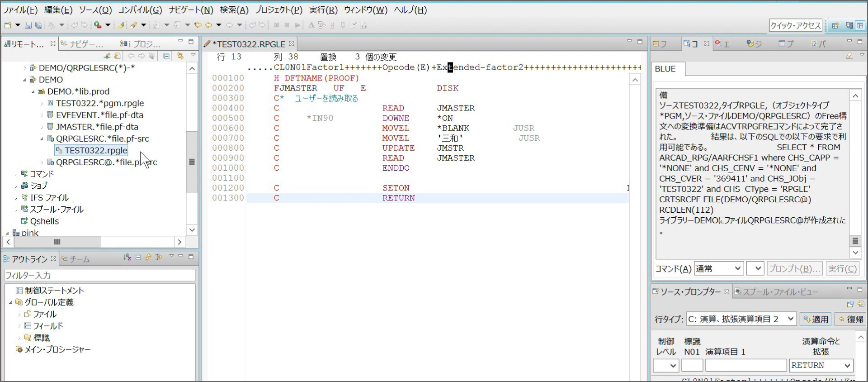
Task: Open the コマンド mode dropdown showing 通常
Action: pyautogui.click(x=718, y=269)
